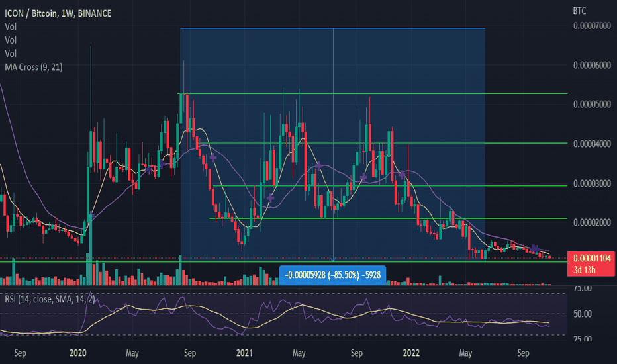
Task: Click the 50.00 RSI scale label
Action: 583,314
